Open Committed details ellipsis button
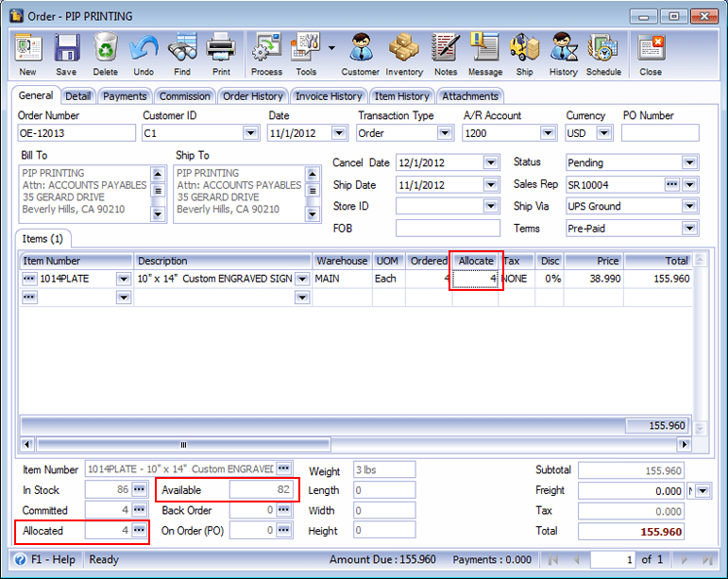This screenshot has width=728, height=579. click(x=139, y=509)
